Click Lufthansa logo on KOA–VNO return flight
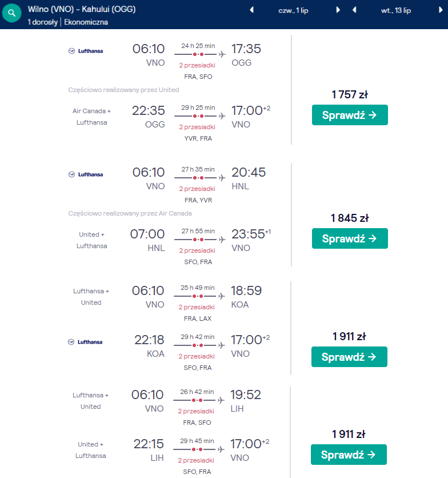The width and height of the screenshot is (448, 478). click(x=85, y=342)
